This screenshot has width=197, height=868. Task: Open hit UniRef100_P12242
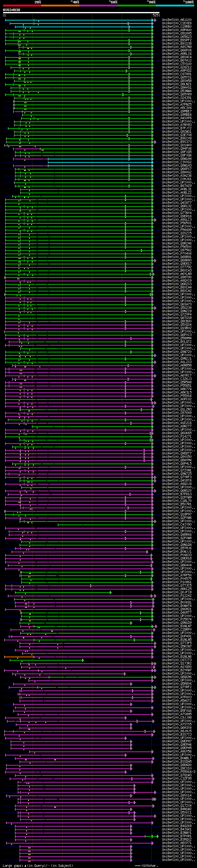click(177, 596)
